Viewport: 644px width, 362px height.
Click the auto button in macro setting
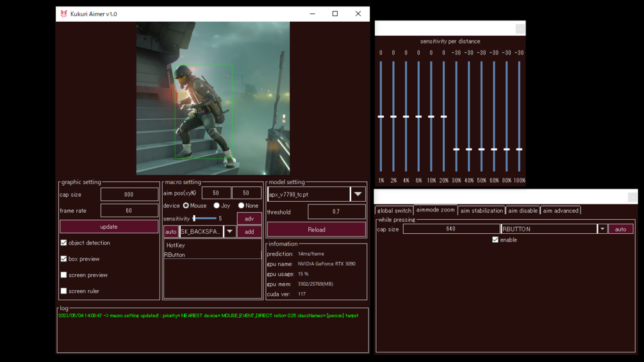tap(170, 231)
